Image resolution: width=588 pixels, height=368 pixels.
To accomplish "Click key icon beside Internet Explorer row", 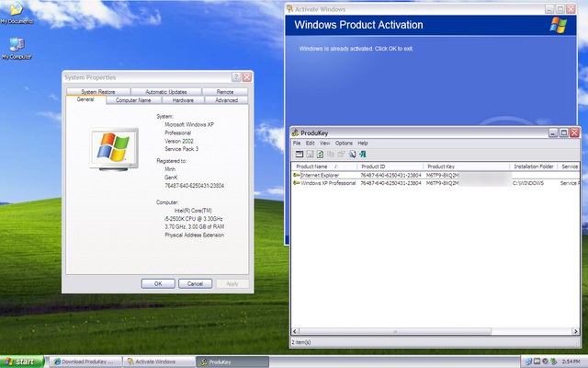I will pyautogui.click(x=296, y=175).
